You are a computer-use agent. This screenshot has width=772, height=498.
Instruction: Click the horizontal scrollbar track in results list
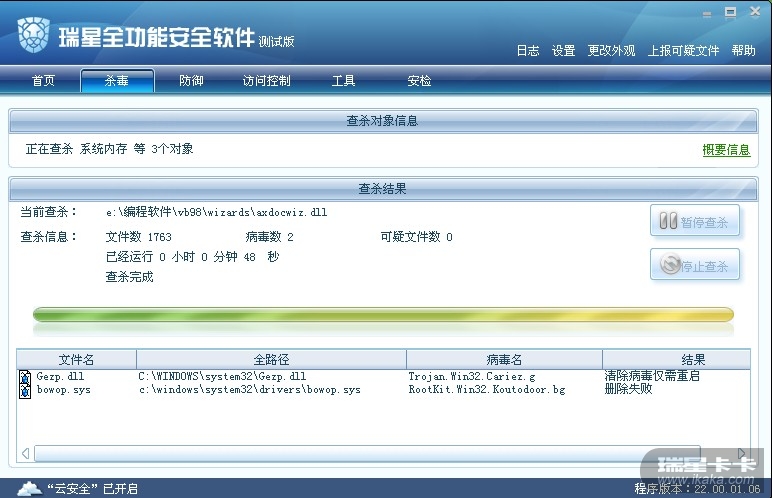pos(367,453)
